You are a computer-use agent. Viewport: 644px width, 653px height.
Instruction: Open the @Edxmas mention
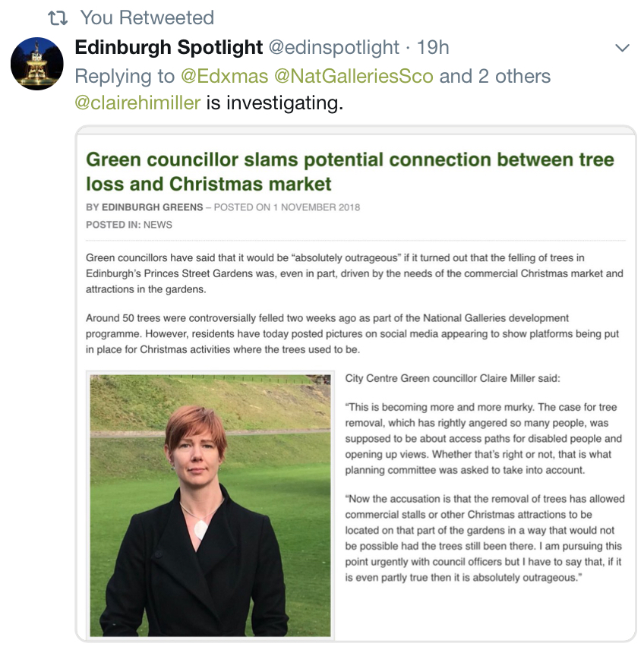click(x=224, y=76)
